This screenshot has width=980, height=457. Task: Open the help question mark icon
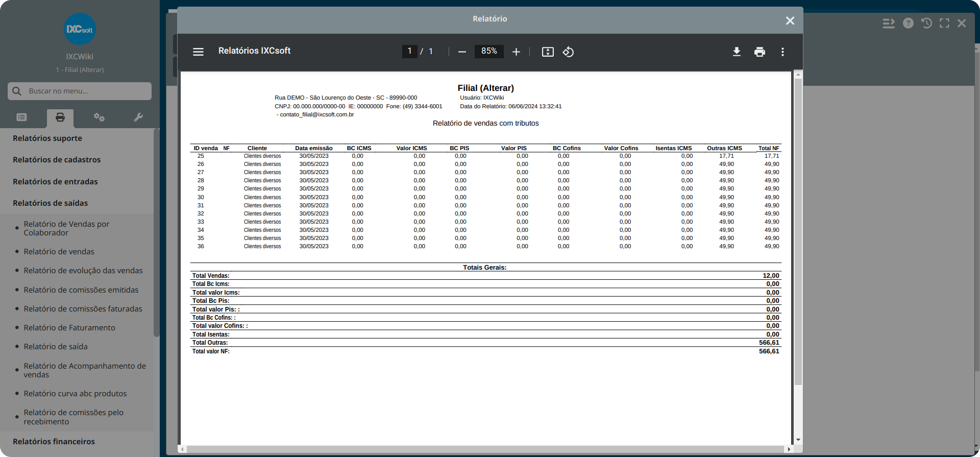(x=908, y=23)
